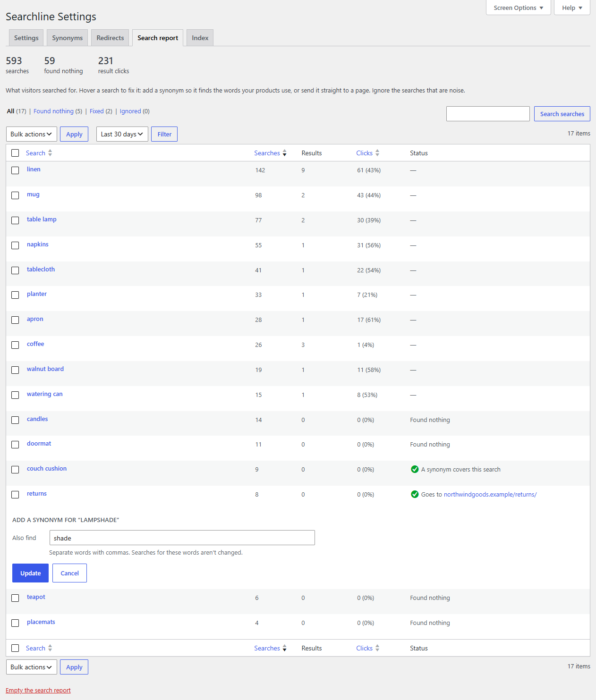
Task: Click Empty the search report link
Action: tap(38, 691)
